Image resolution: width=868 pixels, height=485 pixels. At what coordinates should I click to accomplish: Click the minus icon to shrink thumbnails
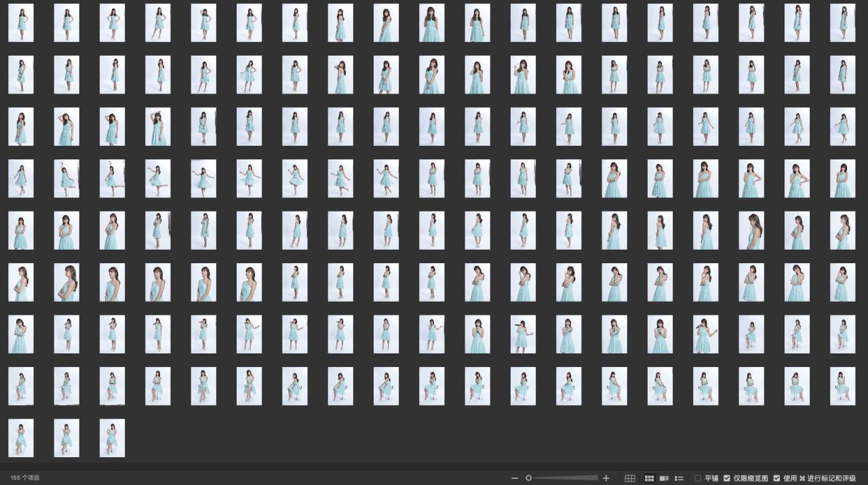coord(515,478)
